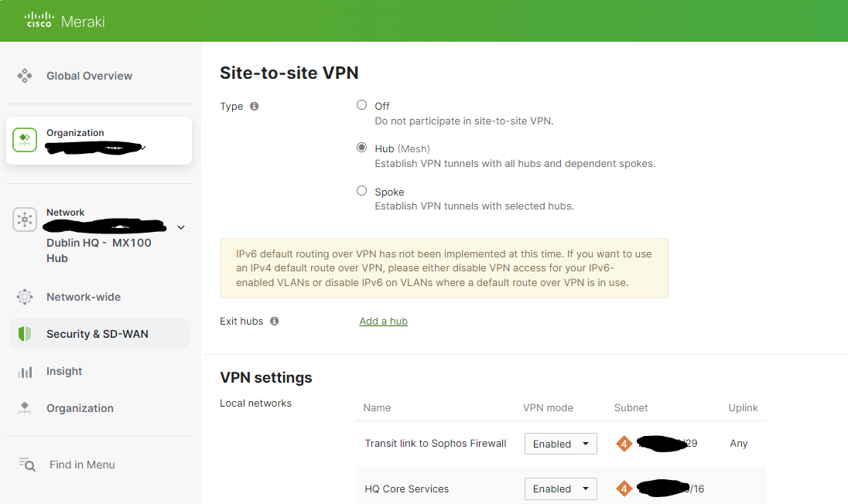The image size is (848, 504).
Task: Select the Off VPN type radio button
Action: point(361,105)
